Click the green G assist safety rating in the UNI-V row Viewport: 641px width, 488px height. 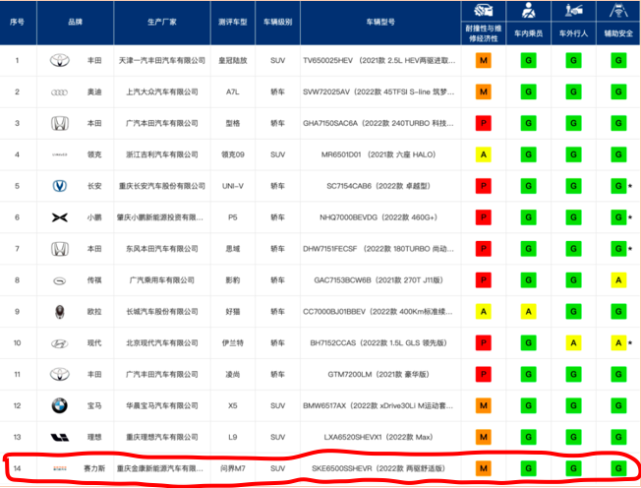[x=619, y=186]
